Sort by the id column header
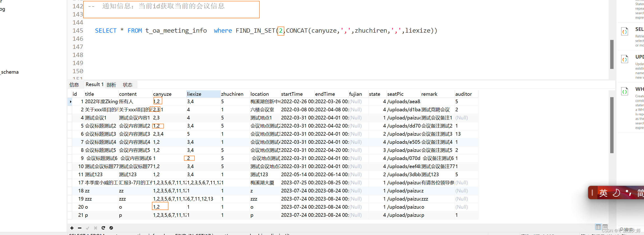Image resolution: width=644 pixels, height=235 pixels. click(78, 94)
